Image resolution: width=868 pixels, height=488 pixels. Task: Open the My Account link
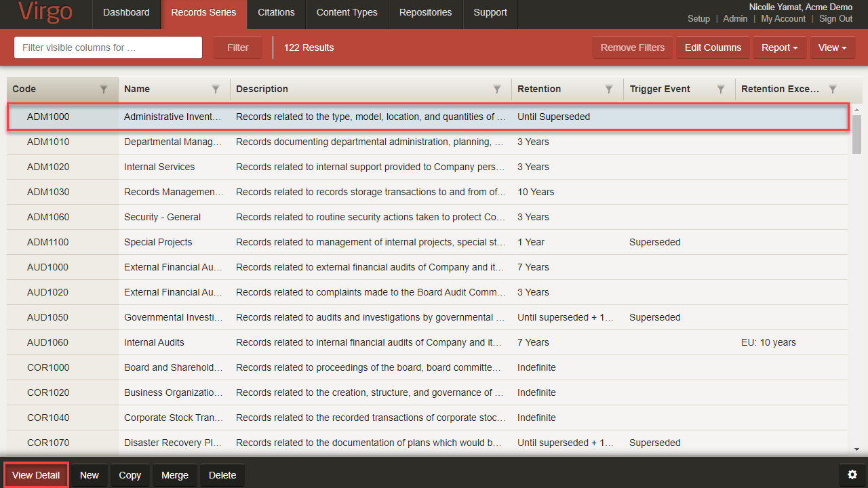tap(783, 19)
